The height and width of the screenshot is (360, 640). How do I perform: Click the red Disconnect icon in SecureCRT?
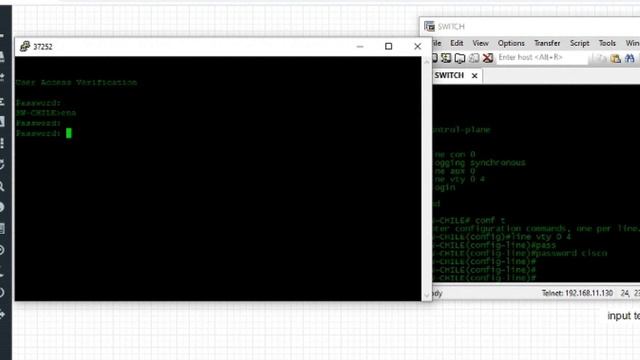click(x=488, y=58)
